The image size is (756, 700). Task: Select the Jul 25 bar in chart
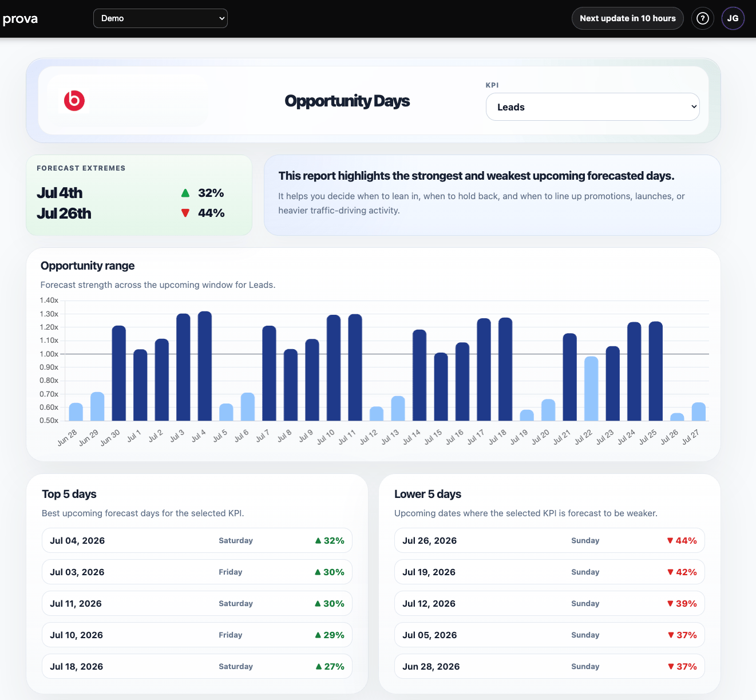click(x=656, y=371)
